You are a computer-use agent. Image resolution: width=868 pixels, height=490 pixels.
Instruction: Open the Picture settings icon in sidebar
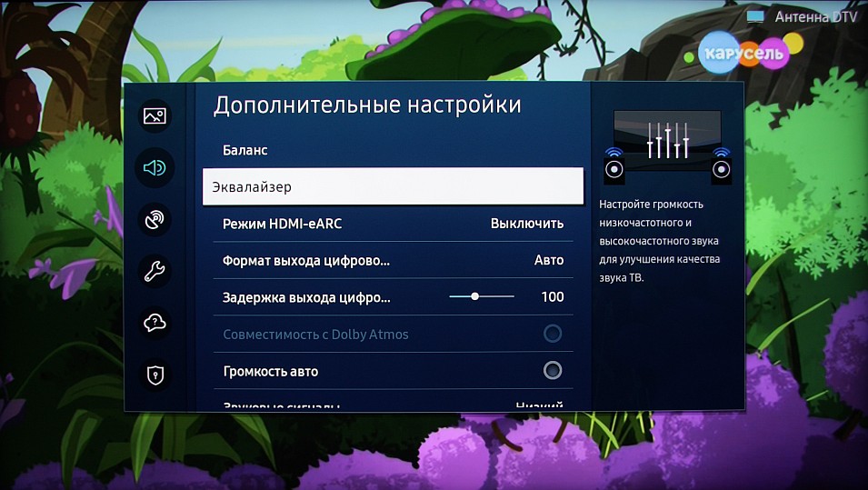pyautogui.click(x=155, y=115)
